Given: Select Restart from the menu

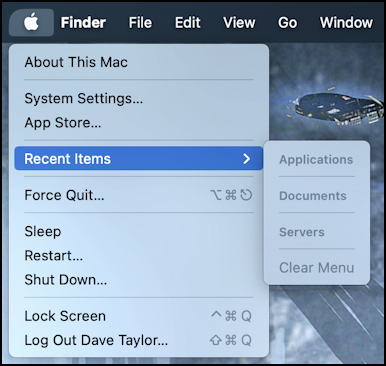Looking at the screenshot, I should pyautogui.click(x=139, y=256).
